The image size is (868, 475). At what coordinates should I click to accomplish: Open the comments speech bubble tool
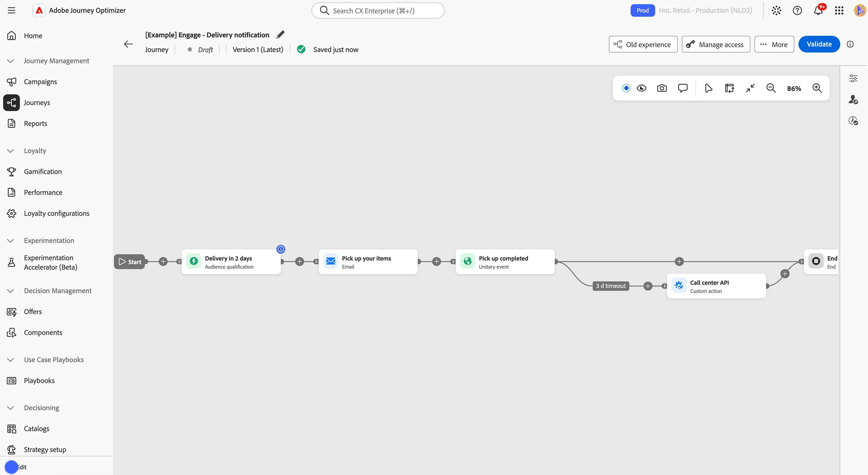(x=683, y=88)
